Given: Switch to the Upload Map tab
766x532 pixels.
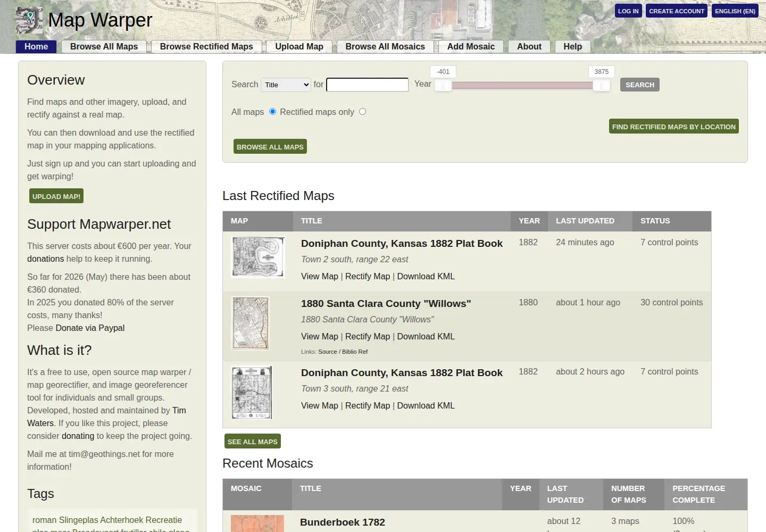Looking at the screenshot, I should coord(299,46).
